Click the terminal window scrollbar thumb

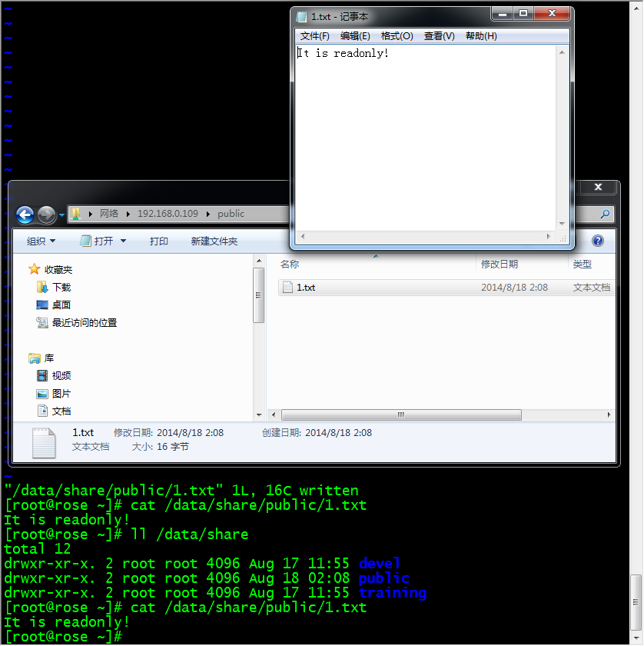[636, 602]
